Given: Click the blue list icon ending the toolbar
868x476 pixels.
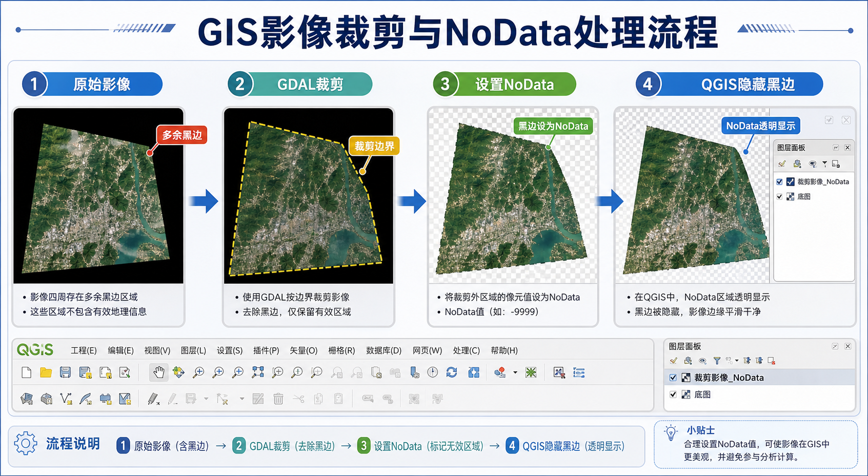Looking at the screenshot, I should click(579, 372).
